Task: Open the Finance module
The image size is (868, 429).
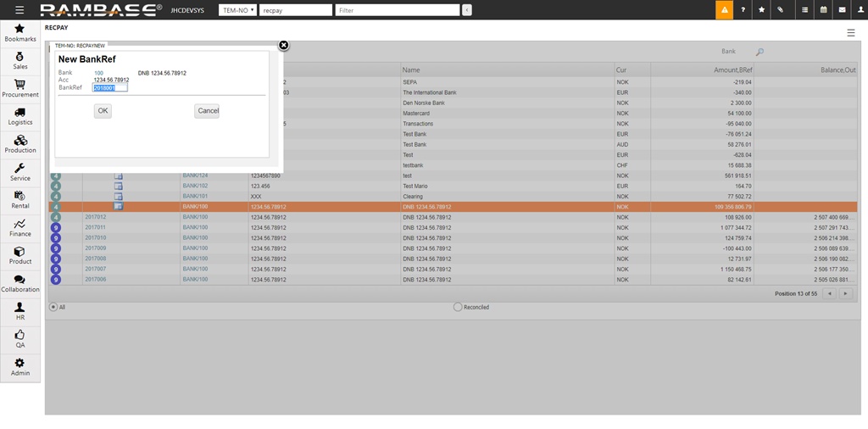Action: coord(20,228)
